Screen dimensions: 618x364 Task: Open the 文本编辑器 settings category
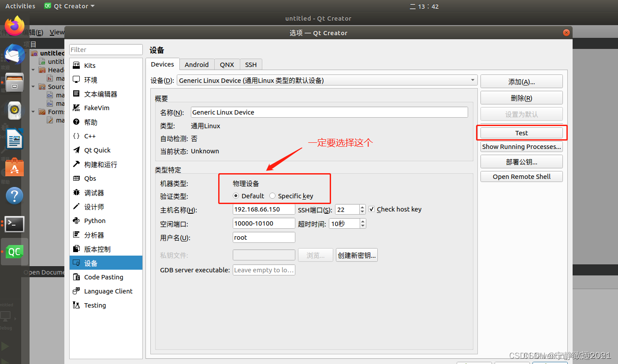click(106, 93)
